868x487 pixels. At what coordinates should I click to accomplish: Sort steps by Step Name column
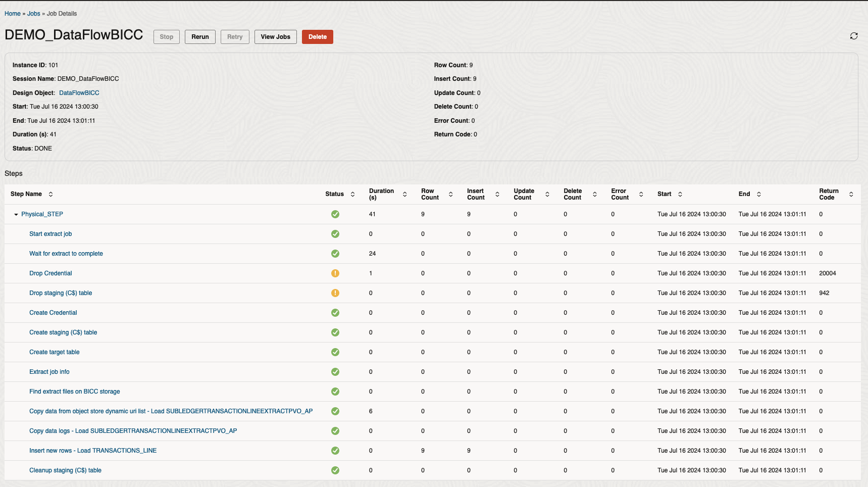pos(50,194)
